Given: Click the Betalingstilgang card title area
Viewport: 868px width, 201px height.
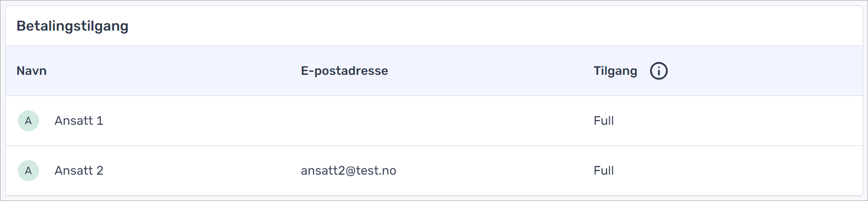Looking at the screenshot, I should [434, 26].
